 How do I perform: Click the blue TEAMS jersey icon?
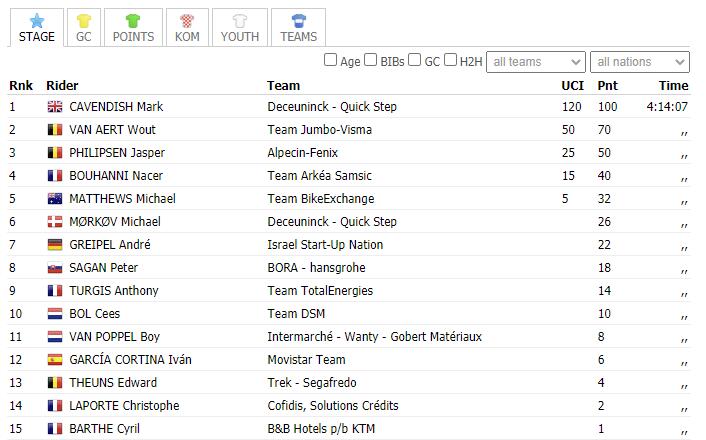point(298,20)
